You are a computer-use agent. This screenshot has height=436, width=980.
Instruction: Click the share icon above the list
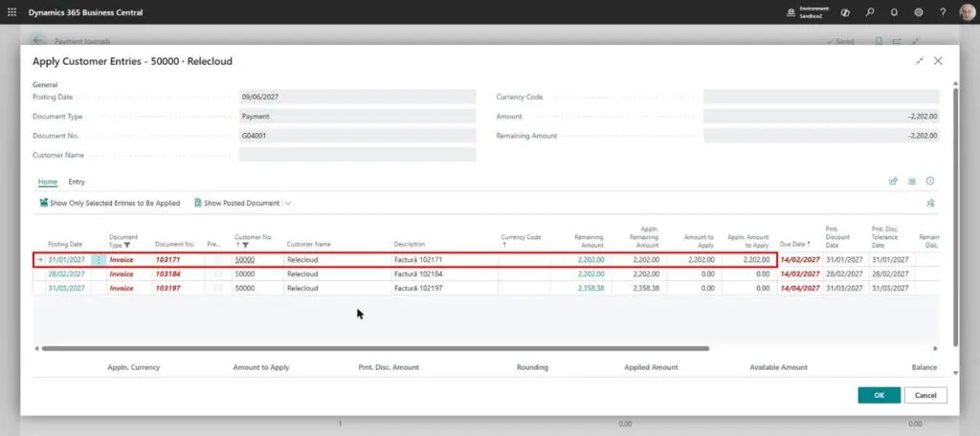(x=893, y=181)
